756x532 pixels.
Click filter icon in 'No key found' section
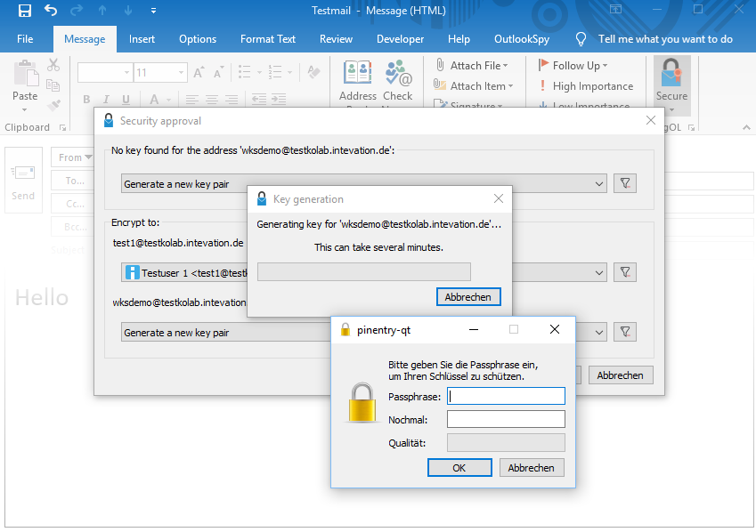pyautogui.click(x=625, y=183)
